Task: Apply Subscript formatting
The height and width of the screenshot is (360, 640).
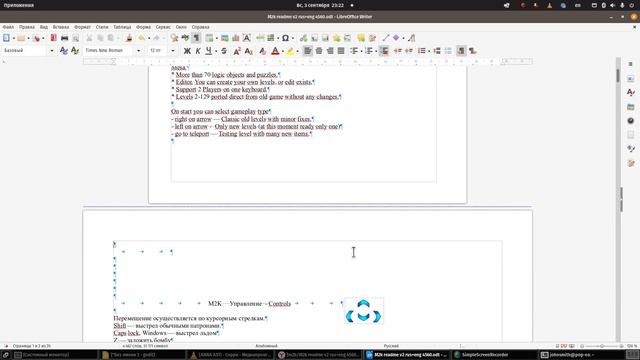Action: [249, 51]
